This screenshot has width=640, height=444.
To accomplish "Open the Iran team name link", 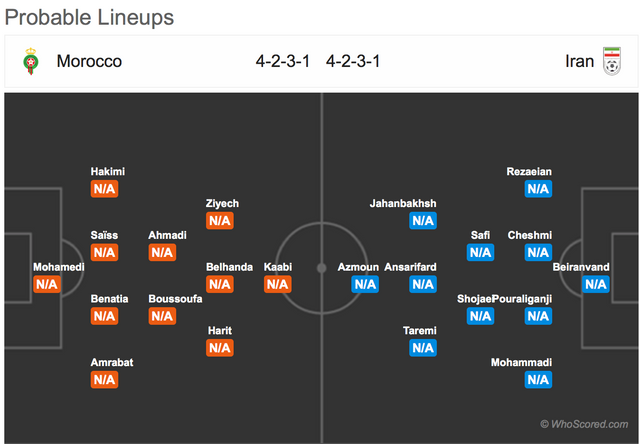I will point(579,61).
